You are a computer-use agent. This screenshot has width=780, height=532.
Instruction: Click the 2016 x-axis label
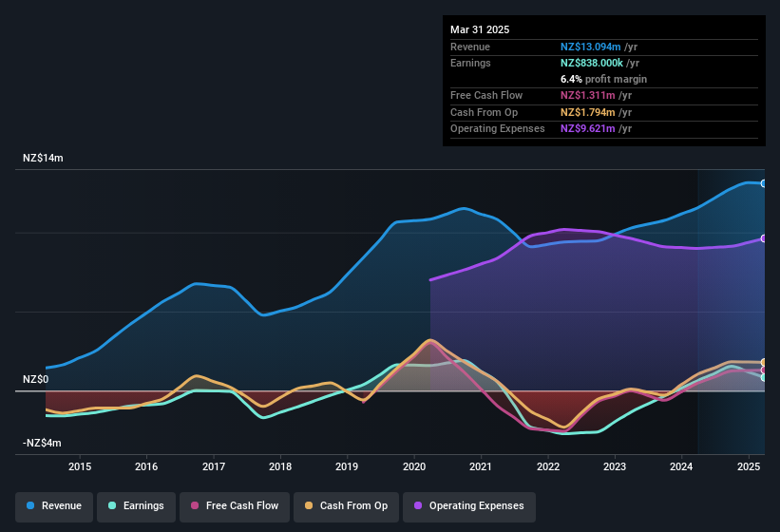point(146,466)
